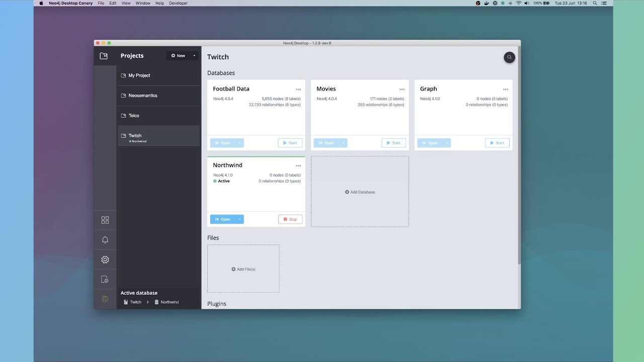
Task: Click the Add File(s) drop area
Action: [x=244, y=269]
